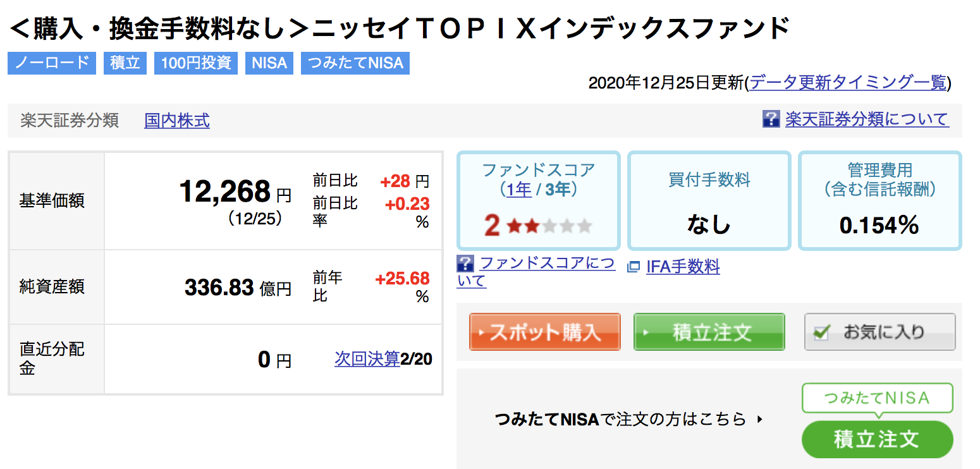Follow the 国内株式 category link
The image size is (980, 469).
click(x=177, y=120)
